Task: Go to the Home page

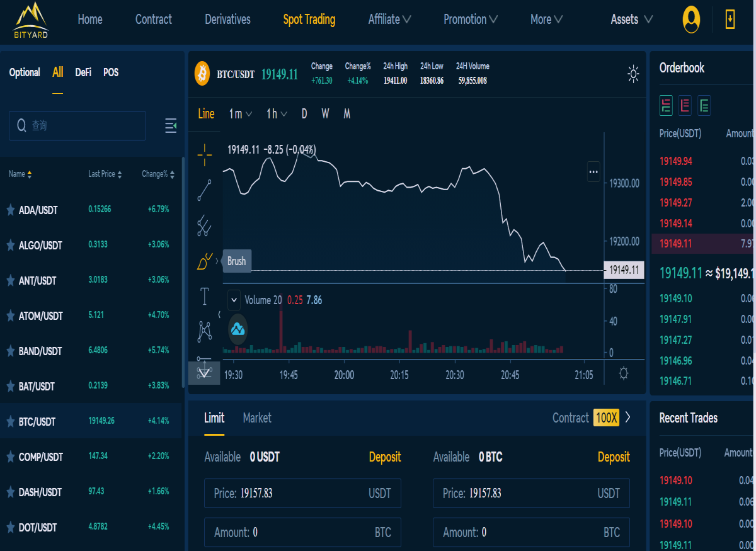Action: point(90,20)
